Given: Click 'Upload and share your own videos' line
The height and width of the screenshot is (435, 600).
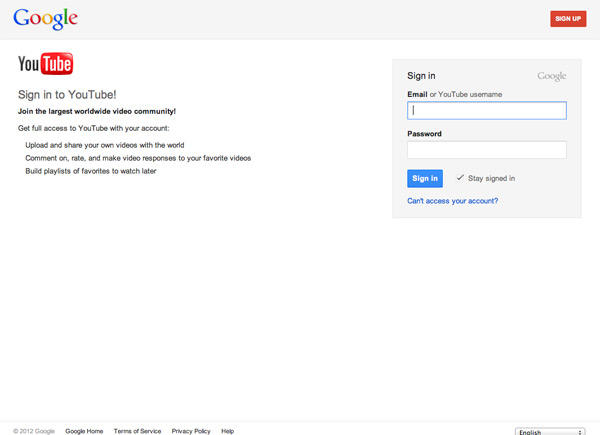Looking at the screenshot, I should (105, 145).
